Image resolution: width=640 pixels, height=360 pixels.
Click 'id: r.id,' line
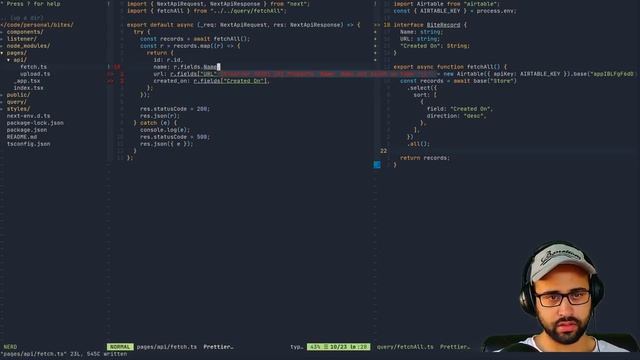coord(168,60)
